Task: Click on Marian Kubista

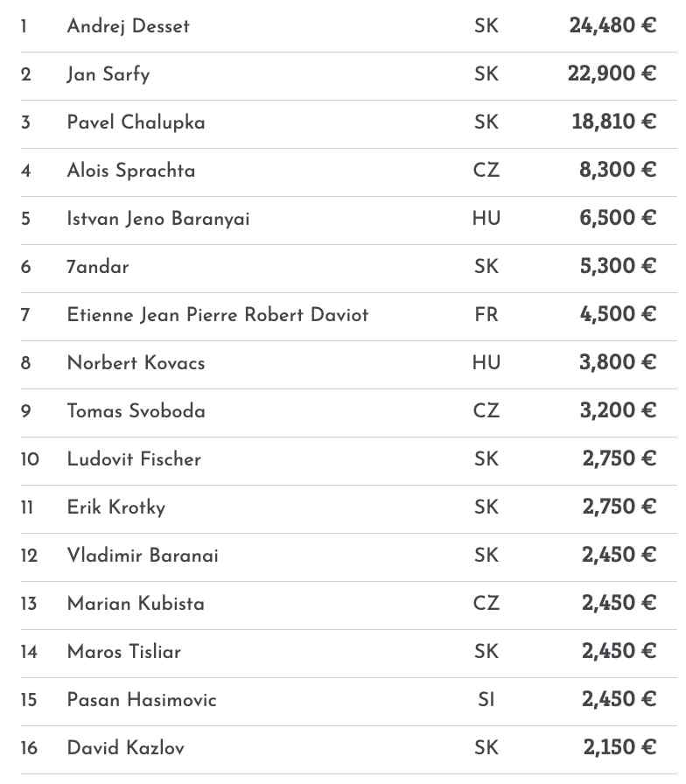Action: click(136, 604)
